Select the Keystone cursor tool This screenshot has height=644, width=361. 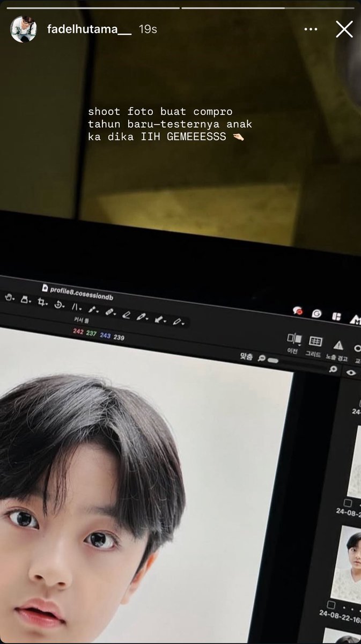[75, 306]
